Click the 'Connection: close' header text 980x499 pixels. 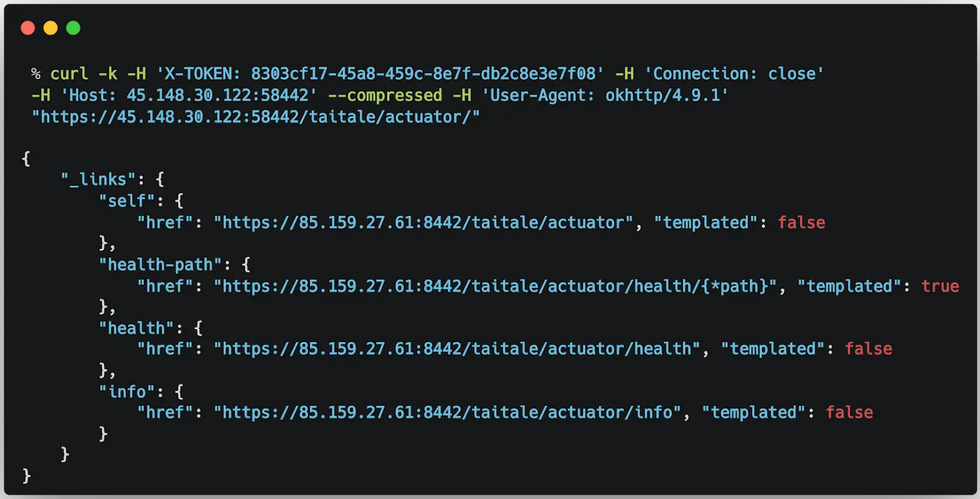734,74
